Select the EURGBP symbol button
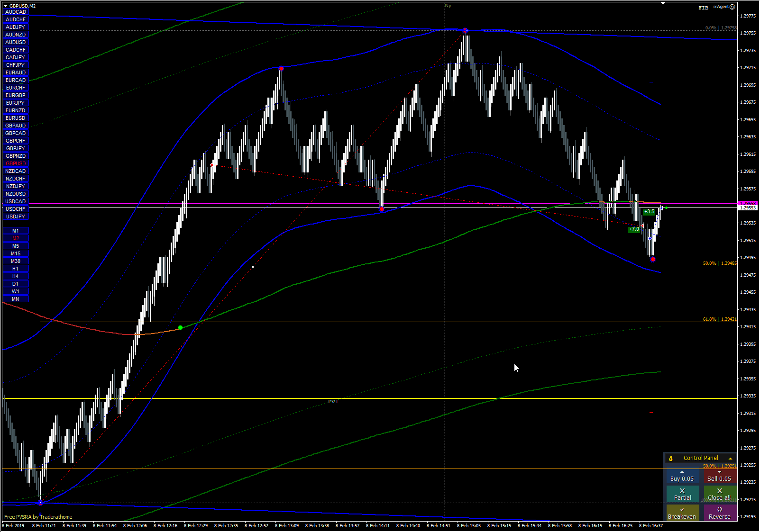The height and width of the screenshot is (532, 760). click(x=16, y=95)
